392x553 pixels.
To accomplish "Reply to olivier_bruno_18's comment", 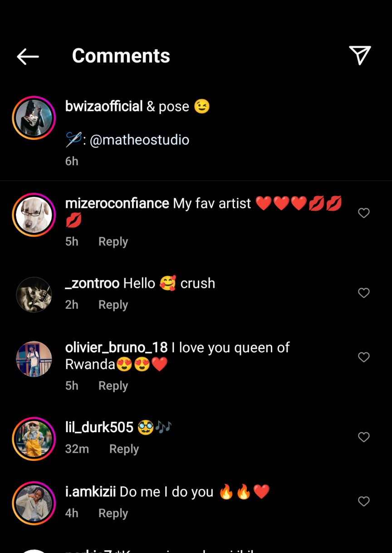I will point(113,386).
